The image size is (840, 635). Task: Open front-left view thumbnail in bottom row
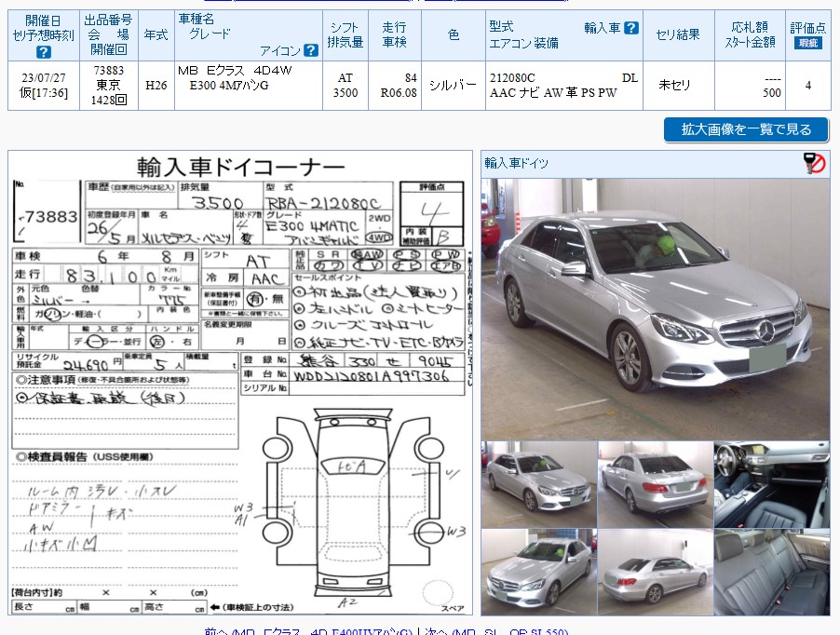pyautogui.click(x=539, y=572)
